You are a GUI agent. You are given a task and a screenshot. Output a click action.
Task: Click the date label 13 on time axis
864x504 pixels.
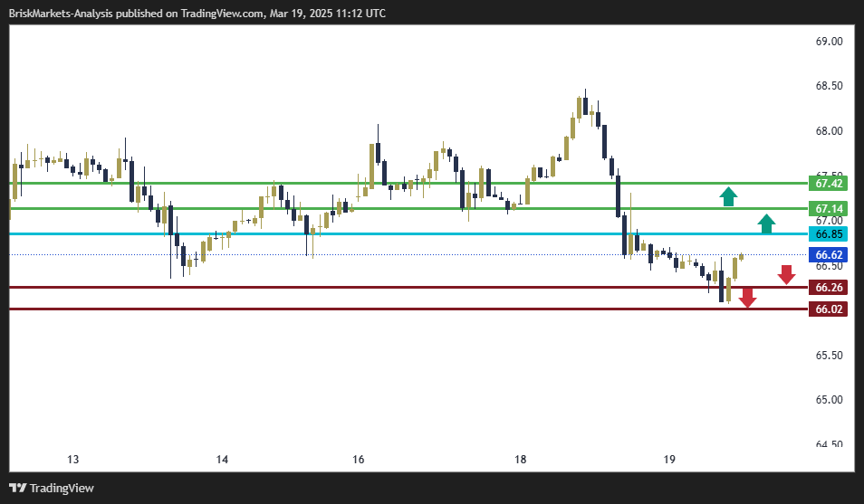(73, 460)
